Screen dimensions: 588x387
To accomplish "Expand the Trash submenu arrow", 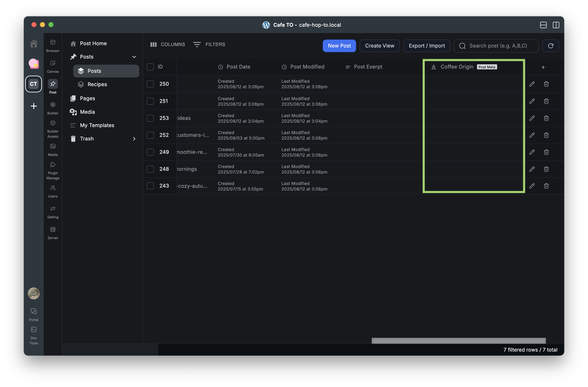I will (x=134, y=139).
